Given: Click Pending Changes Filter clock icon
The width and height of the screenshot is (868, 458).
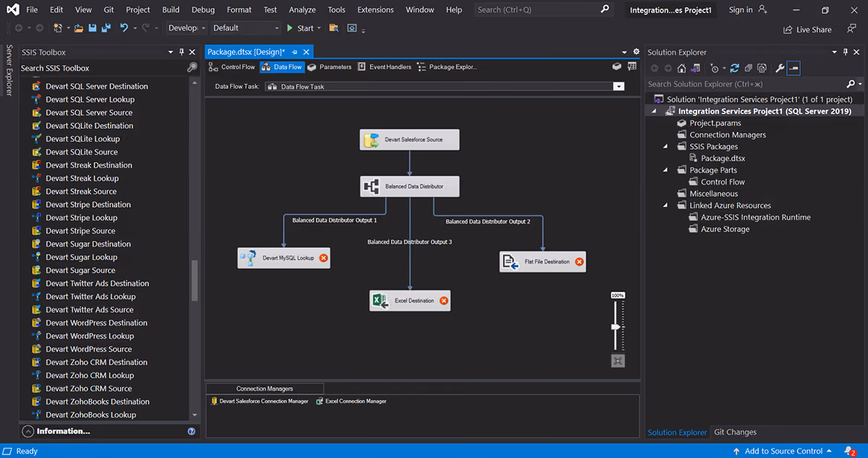Looking at the screenshot, I should coord(714,68).
